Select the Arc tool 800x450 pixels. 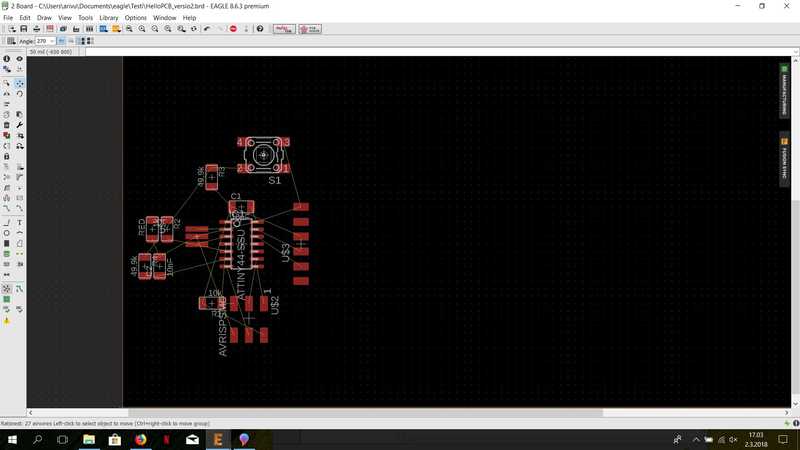[19, 233]
